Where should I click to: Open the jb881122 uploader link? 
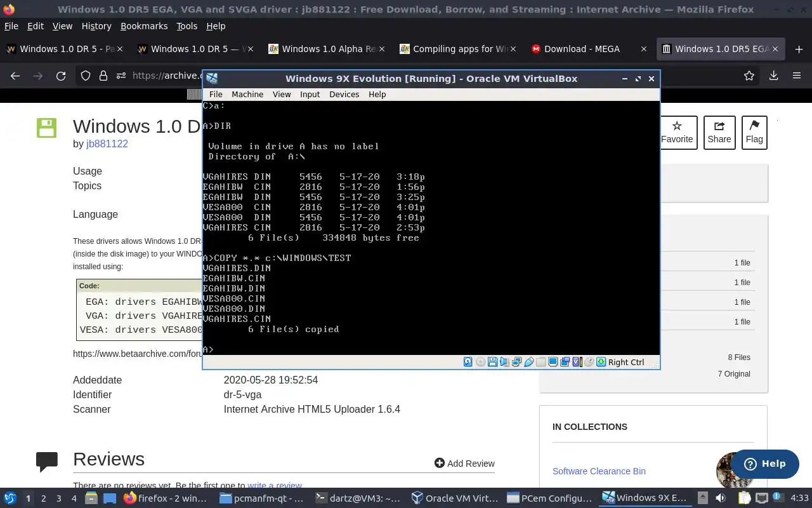pos(107,144)
